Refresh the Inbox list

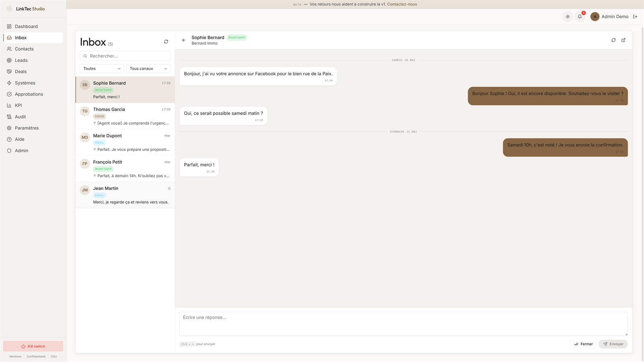(166, 42)
